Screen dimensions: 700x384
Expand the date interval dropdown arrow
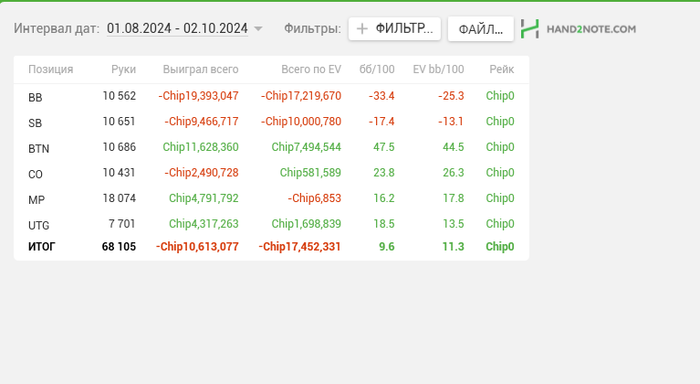(x=258, y=29)
